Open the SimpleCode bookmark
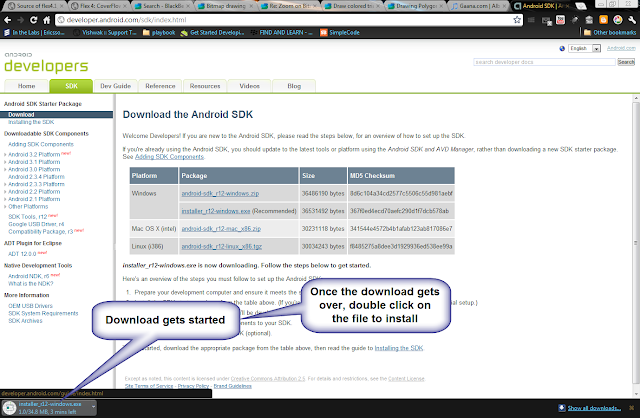This screenshot has height=418, width=640. pyautogui.click(x=340, y=32)
